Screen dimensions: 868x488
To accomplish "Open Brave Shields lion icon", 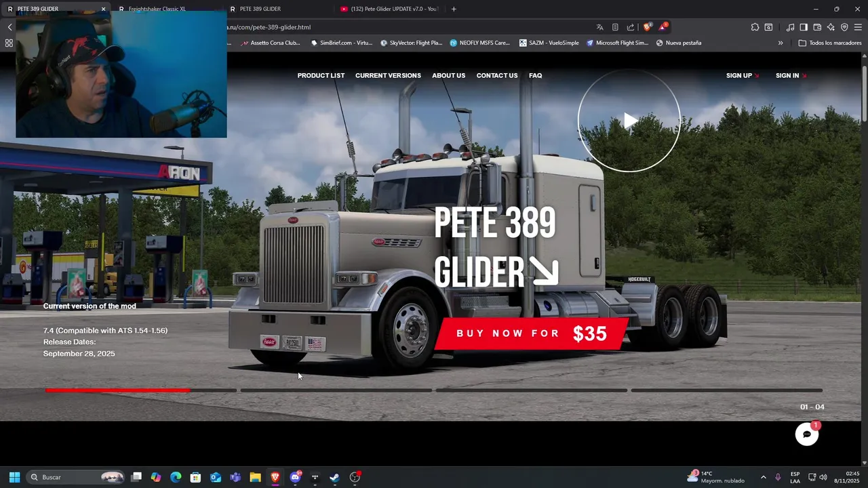I will click(647, 27).
